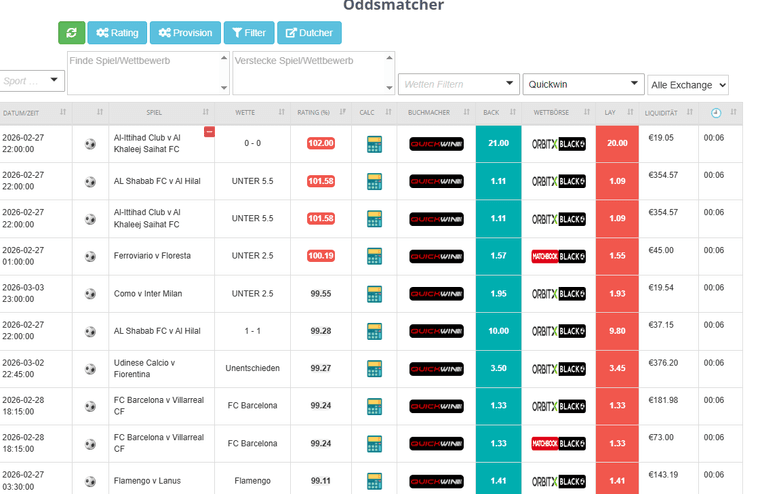Sort the table by Datum/Zeit column
760x494 pixels.
click(x=34, y=113)
